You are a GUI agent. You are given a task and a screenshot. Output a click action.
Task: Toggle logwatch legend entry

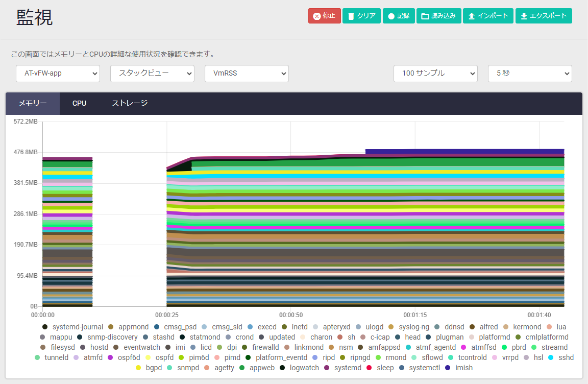coord(299,367)
